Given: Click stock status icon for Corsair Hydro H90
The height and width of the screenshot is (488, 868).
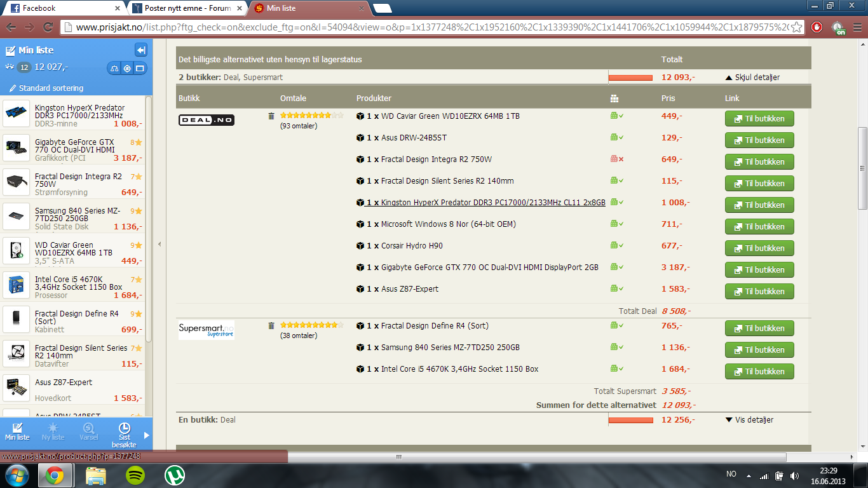Looking at the screenshot, I should point(617,246).
